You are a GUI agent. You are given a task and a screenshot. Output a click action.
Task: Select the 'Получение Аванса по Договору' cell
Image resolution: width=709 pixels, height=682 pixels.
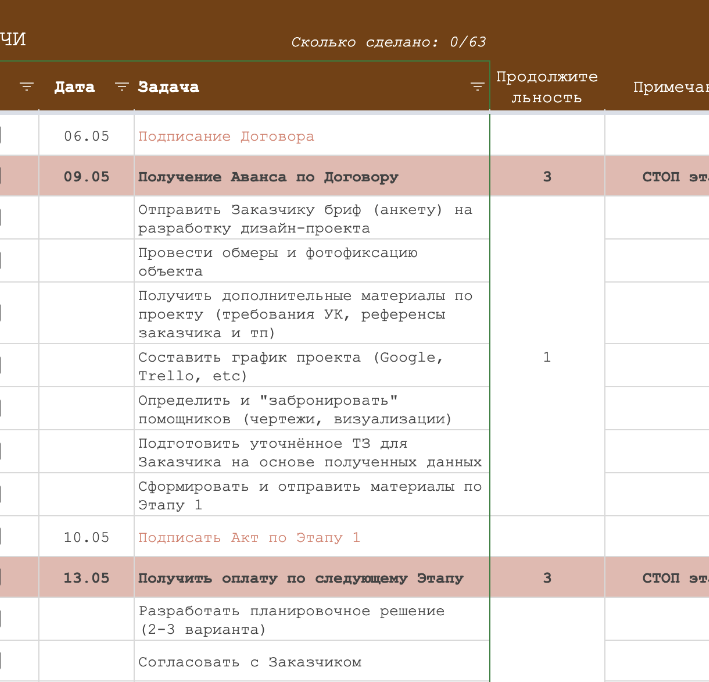(268, 177)
